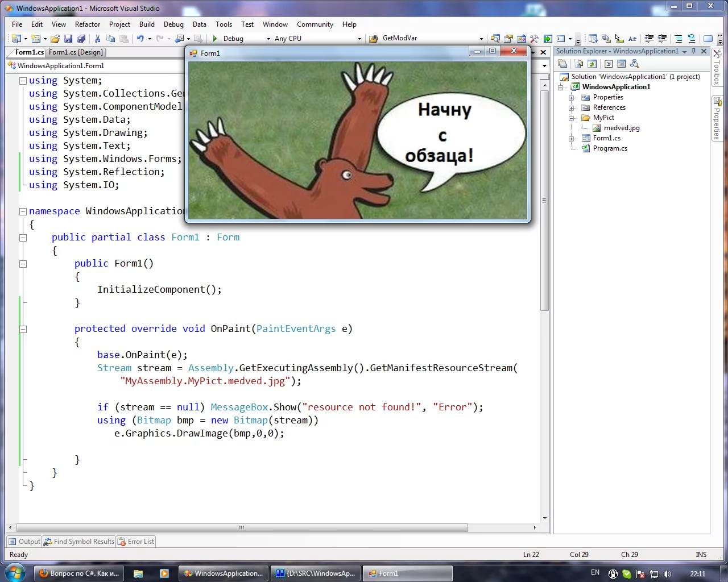Open the Any CPU platform dropdown

pyautogui.click(x=359, y=39)
